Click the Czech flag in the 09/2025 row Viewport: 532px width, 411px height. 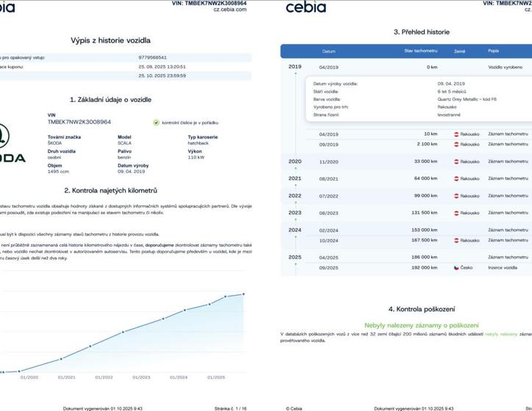pos(456,268)
